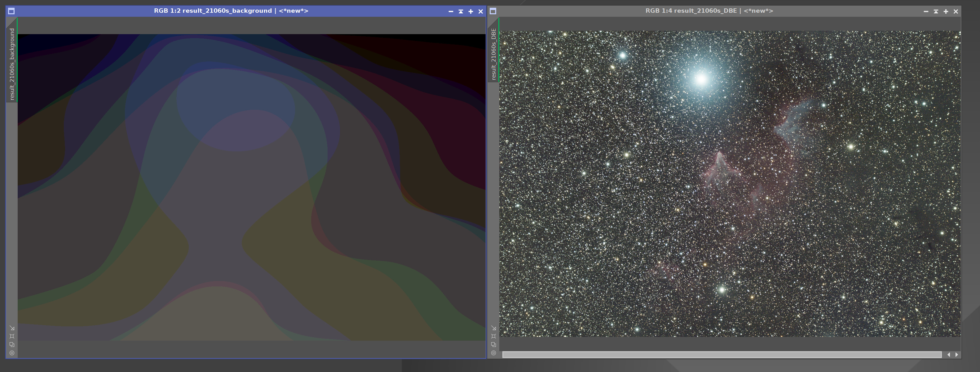980x372 pixels.
Task: Click the result_21060s_background window menu icon
Action: [x=11, y=11]
